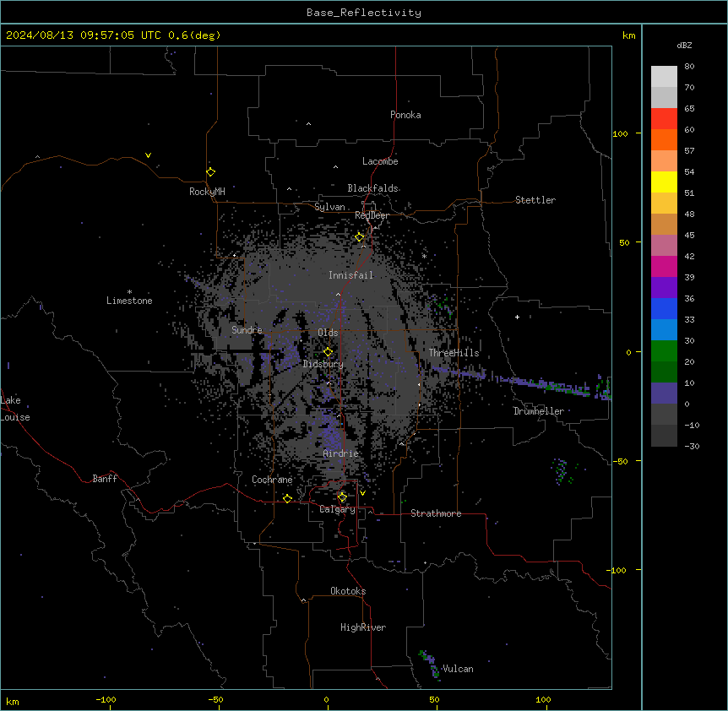The height and width of the screenshot is (711, 728).
Task: Click the Airdrie label
Action: tap(341, 453)
